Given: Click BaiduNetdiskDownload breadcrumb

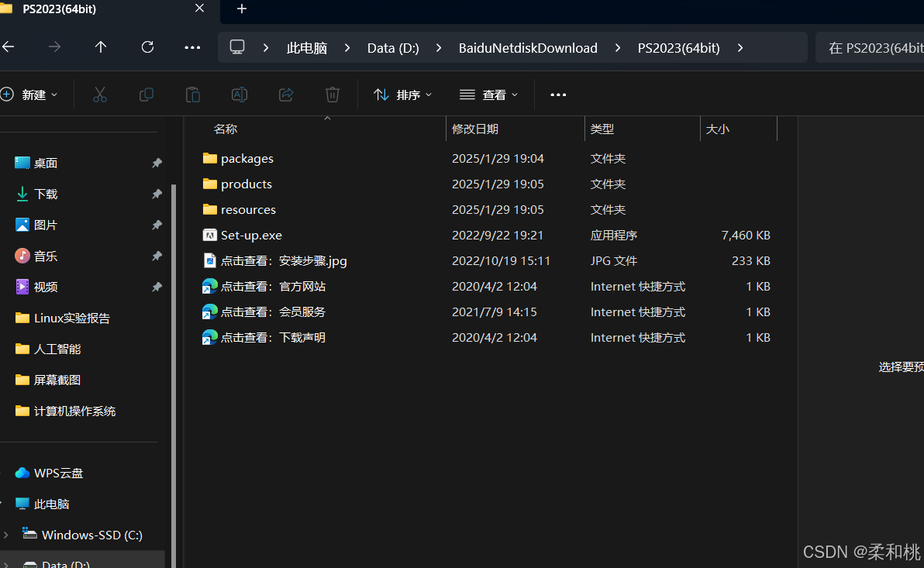Looking at the screenshot, I should tap(528, 48).
